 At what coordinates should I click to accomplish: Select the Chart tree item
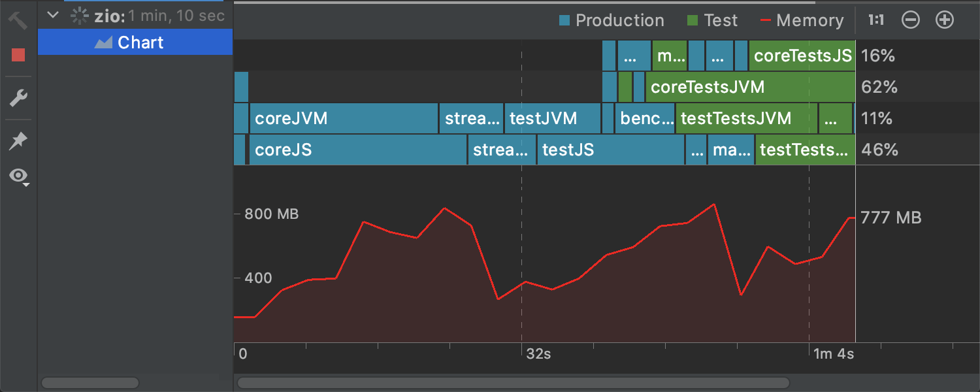[x=135, y=42]
